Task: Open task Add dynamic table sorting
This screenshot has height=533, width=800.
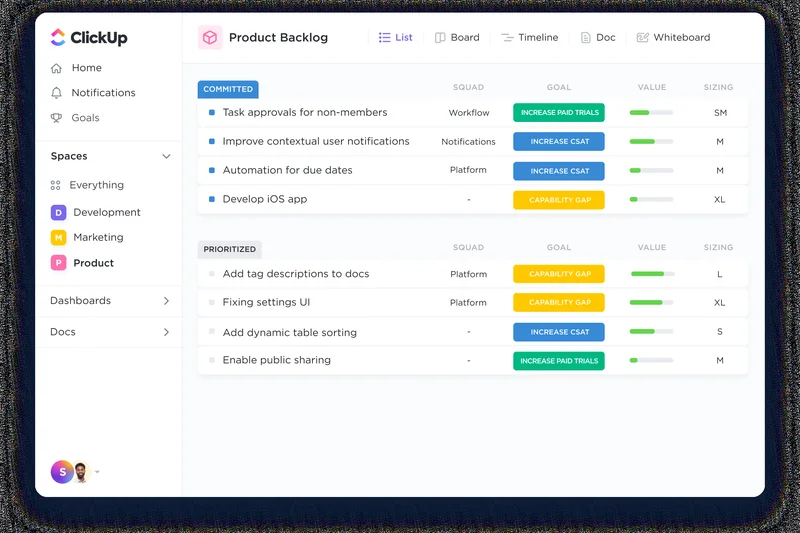Action: tap(289, 332)
